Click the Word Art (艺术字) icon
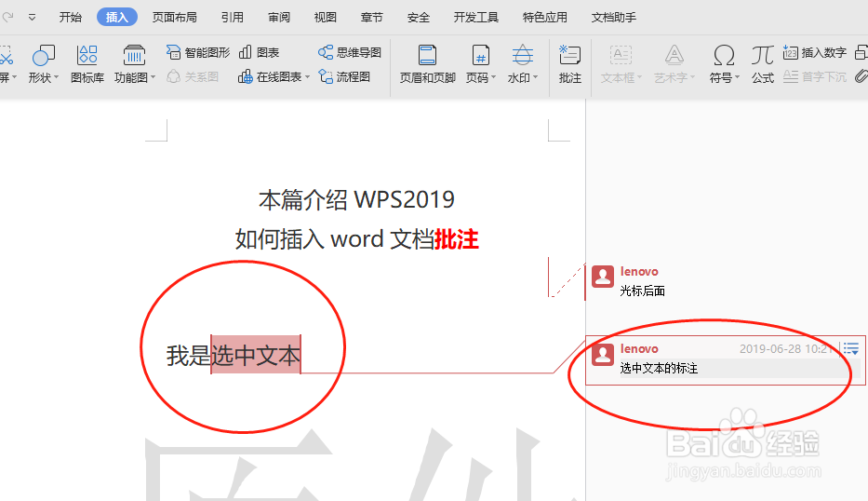 tap(674, 56)
